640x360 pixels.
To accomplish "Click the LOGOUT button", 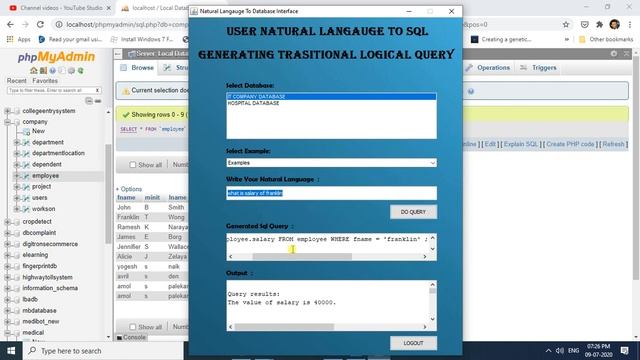I will tap(413, 343).
